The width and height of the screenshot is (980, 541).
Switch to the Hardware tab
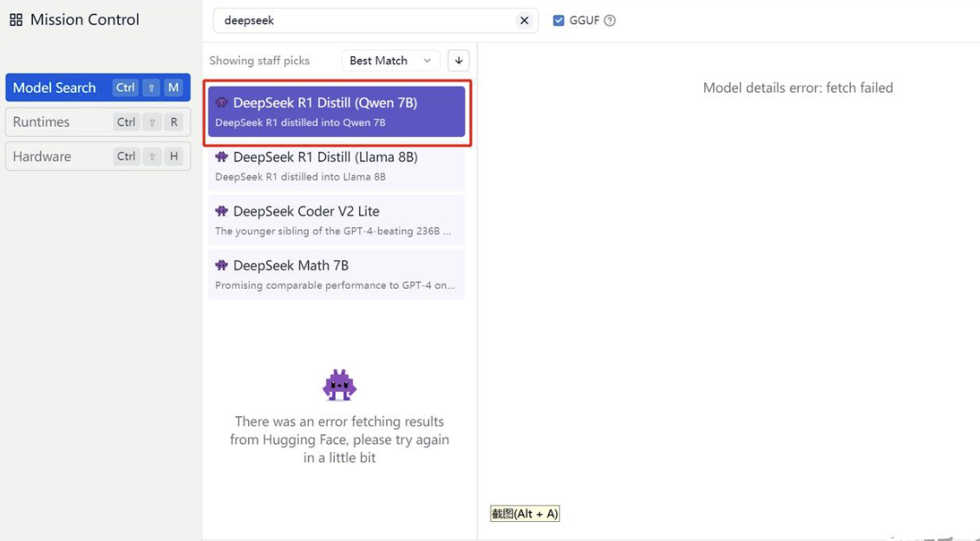[98, 156]
